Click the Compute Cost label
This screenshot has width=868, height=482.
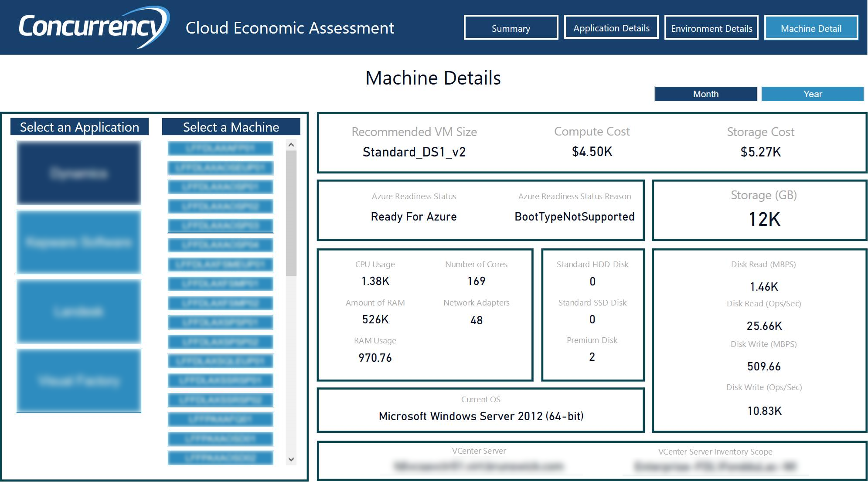click(592, 131)
